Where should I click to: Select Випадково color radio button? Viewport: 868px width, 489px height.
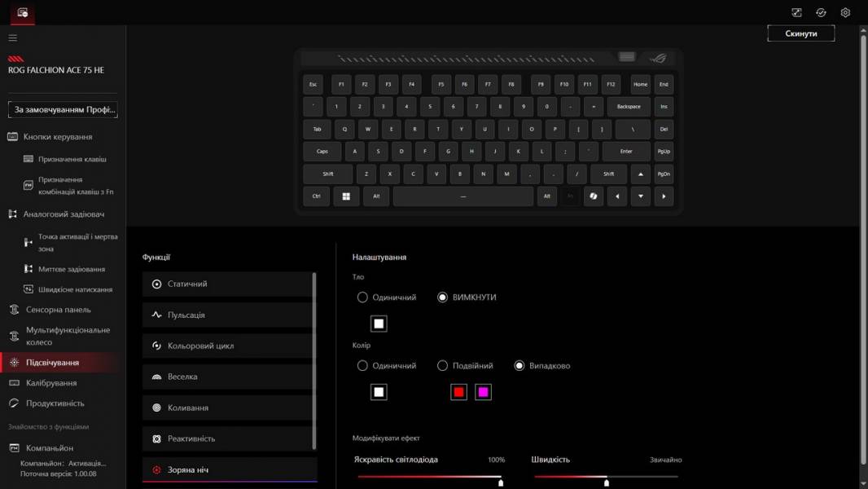coord(519,366)
